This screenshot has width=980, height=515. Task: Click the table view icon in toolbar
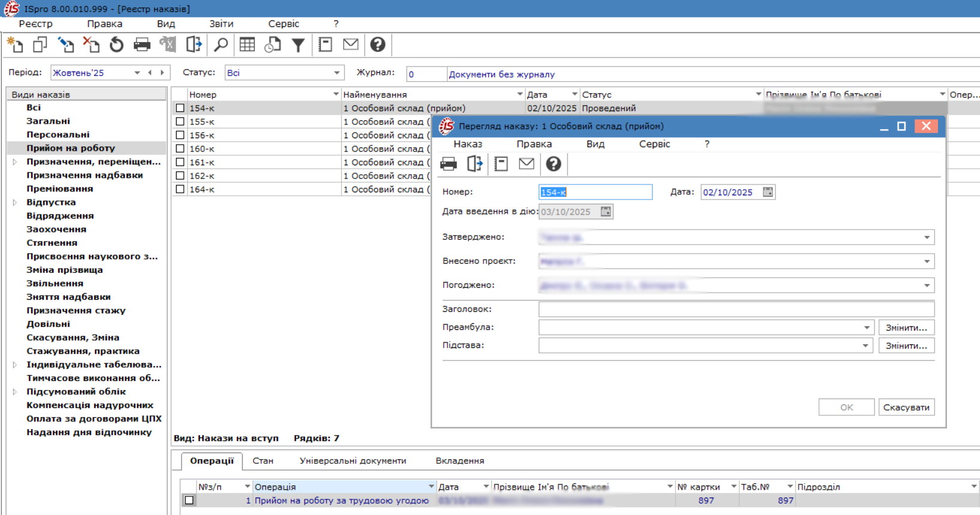(247, 44)
